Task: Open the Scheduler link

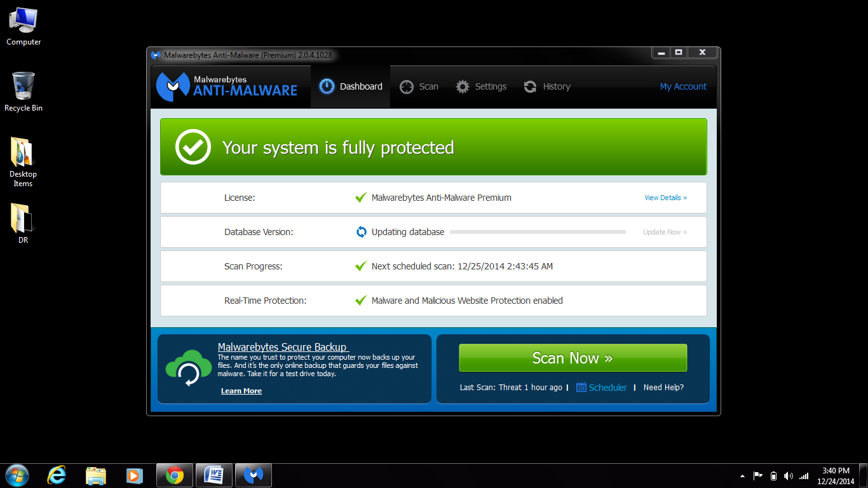Action: (608, 388)
